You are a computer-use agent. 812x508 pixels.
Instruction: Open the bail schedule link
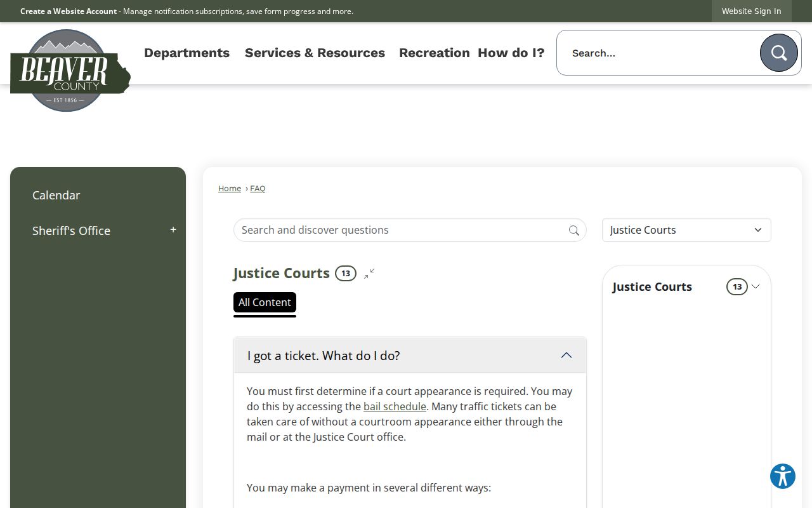click(x=395, y=406)
